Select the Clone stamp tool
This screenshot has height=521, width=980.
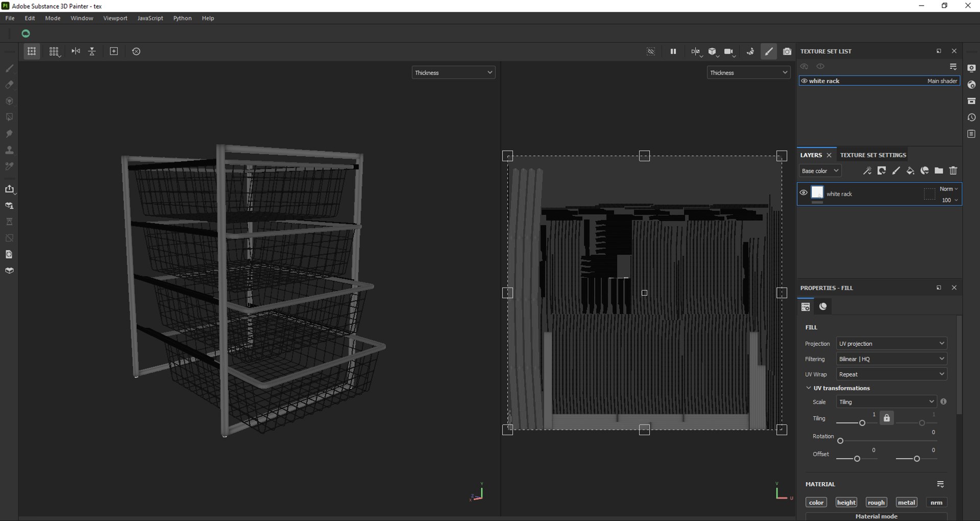[9, 150]
